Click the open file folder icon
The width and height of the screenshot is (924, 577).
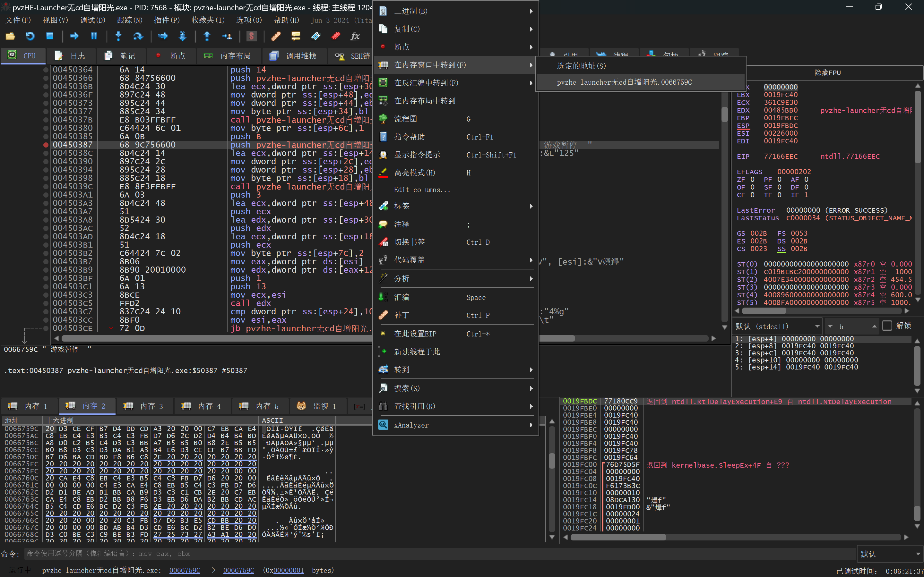(10, 36)
